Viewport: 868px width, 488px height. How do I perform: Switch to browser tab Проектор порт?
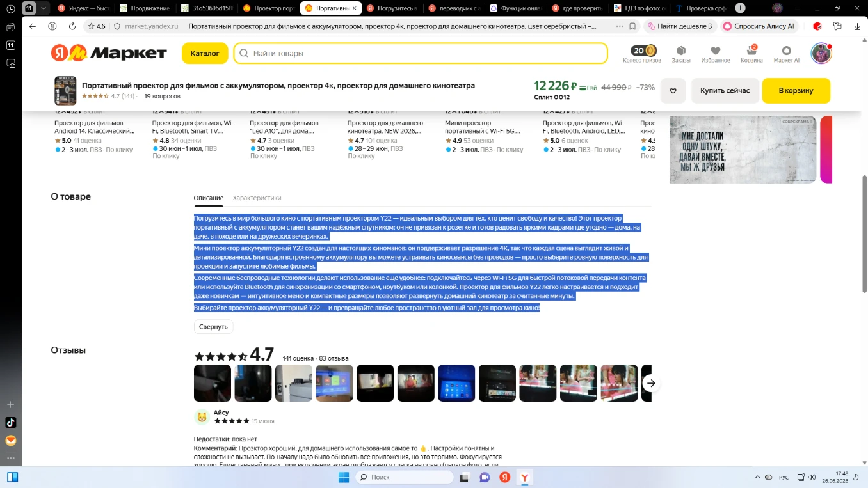tap(269, 8)
